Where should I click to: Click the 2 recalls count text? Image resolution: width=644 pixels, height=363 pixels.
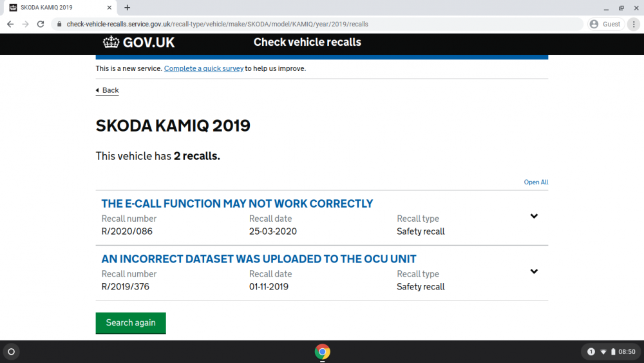point(196,156)
